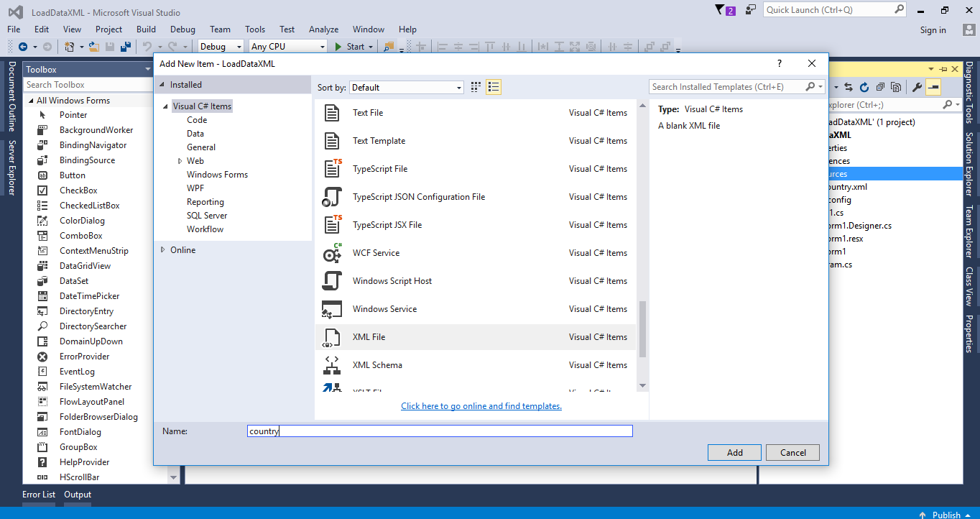This screenshot has height=519, width=980.
Task: Toggle Solution Explorer Preview Selected Items
Action: point(933,87)
